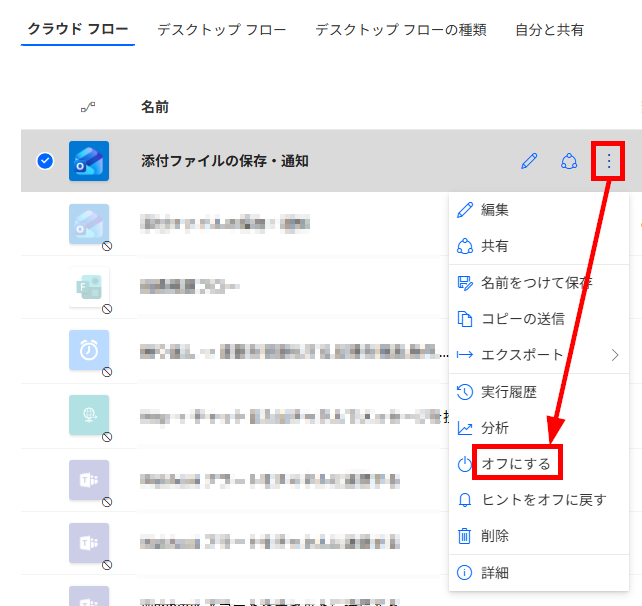Click the globe HTTP flow icon

pyautogui.click(x=89, y=415)
